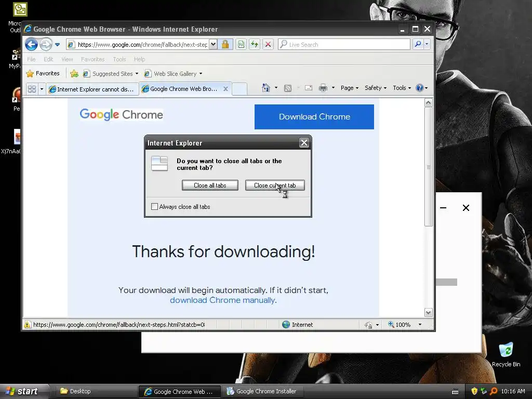Click the Forward navigation arrow
Screen dimensions: 532x399
46,44
